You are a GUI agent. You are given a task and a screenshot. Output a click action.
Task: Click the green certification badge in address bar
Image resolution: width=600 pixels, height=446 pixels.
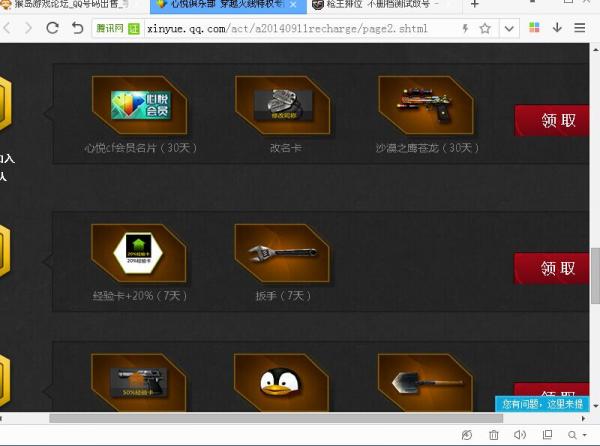point(134,29)
